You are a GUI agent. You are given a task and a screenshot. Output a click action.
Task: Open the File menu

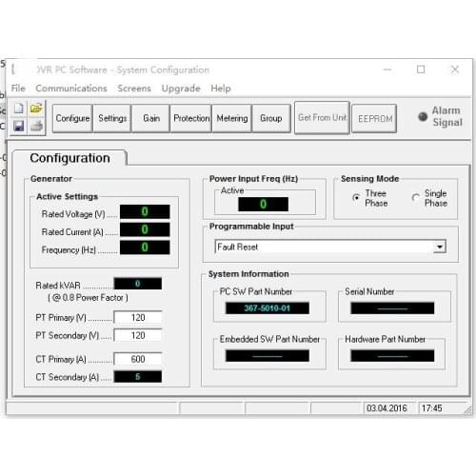(x=18, y=89)
